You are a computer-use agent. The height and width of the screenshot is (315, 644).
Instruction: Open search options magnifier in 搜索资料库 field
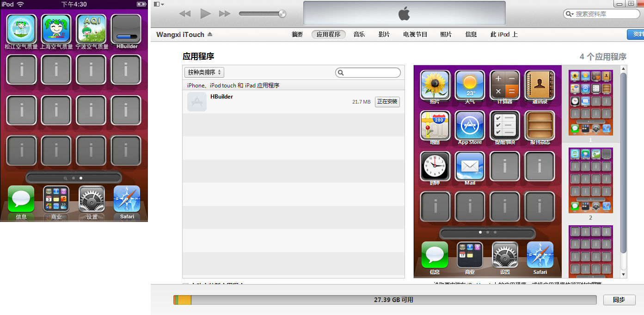[x=570, y=14]
